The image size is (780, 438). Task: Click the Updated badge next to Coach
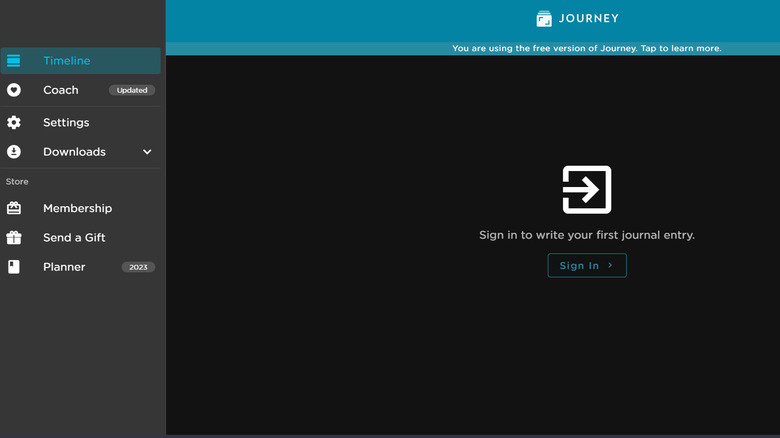click(x=132, y=90)
